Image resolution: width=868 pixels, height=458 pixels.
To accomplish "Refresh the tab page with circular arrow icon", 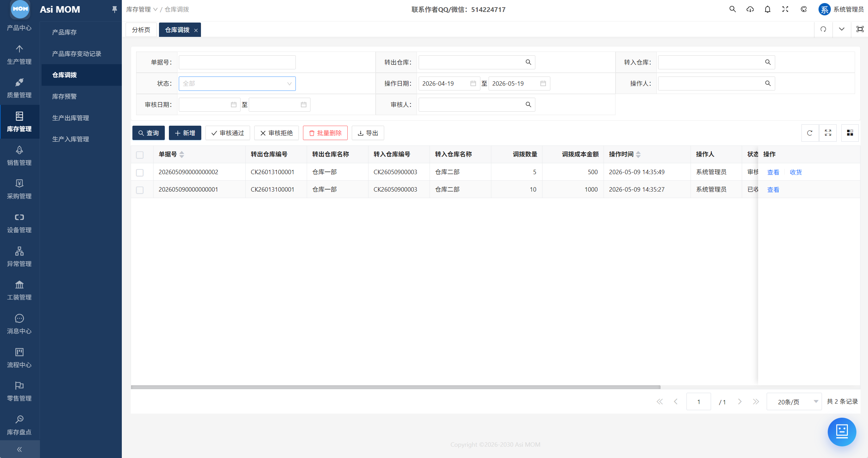I will coord(823,29).
